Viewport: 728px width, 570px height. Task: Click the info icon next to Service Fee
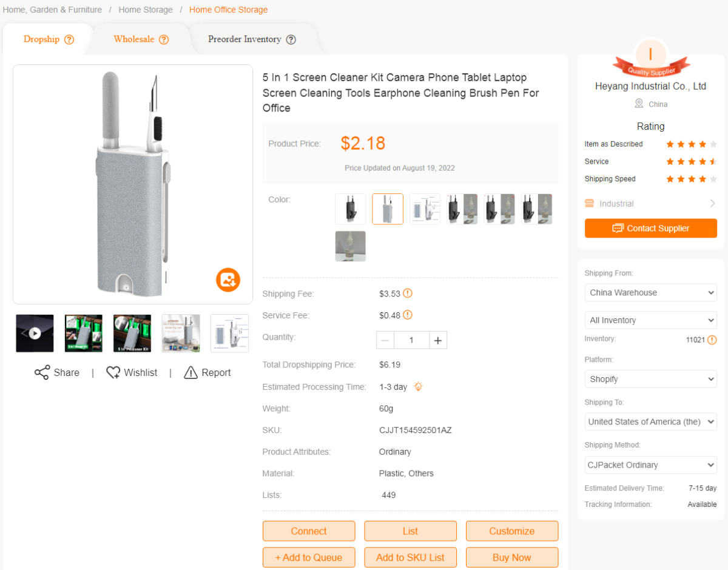click(408, 315)
